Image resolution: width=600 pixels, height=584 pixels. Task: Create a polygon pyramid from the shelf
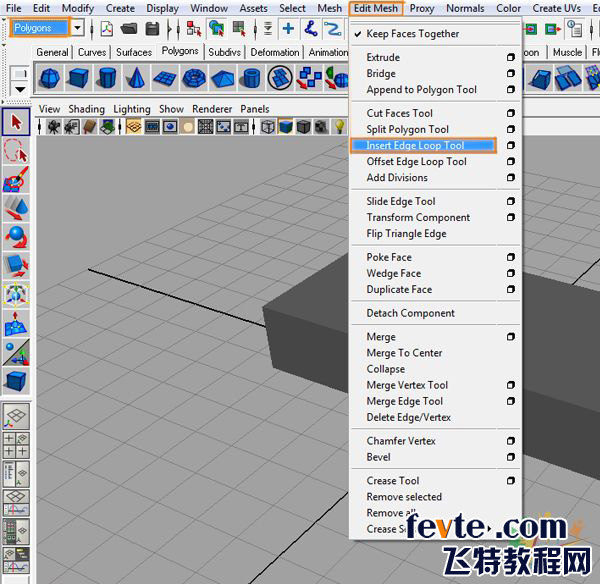(222, 78)
